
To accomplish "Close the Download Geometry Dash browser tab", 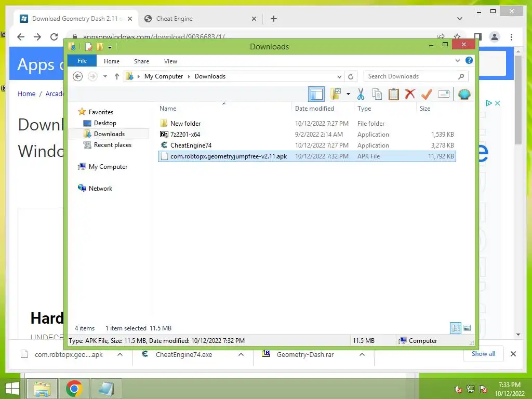I will 129,19.
